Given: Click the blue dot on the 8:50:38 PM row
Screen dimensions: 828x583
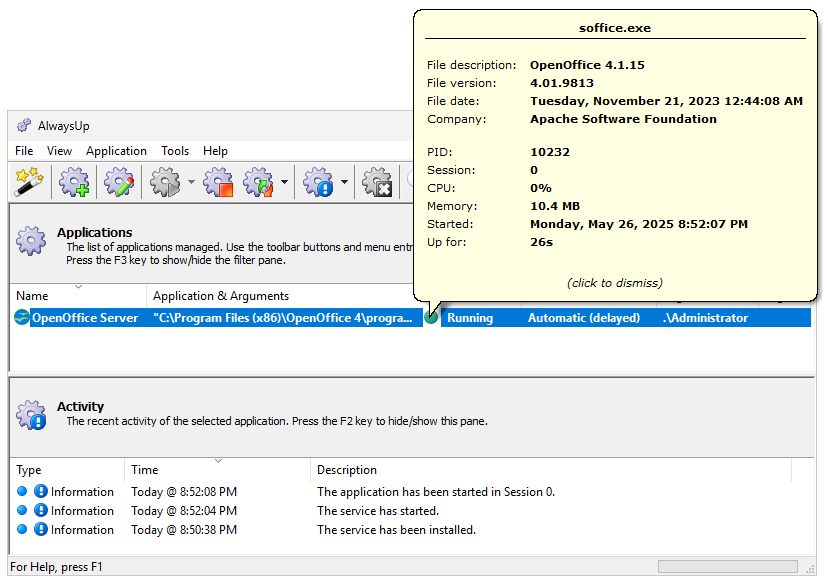Looking at the screenshot, I should pyautogui.click(x=22, y=529).
